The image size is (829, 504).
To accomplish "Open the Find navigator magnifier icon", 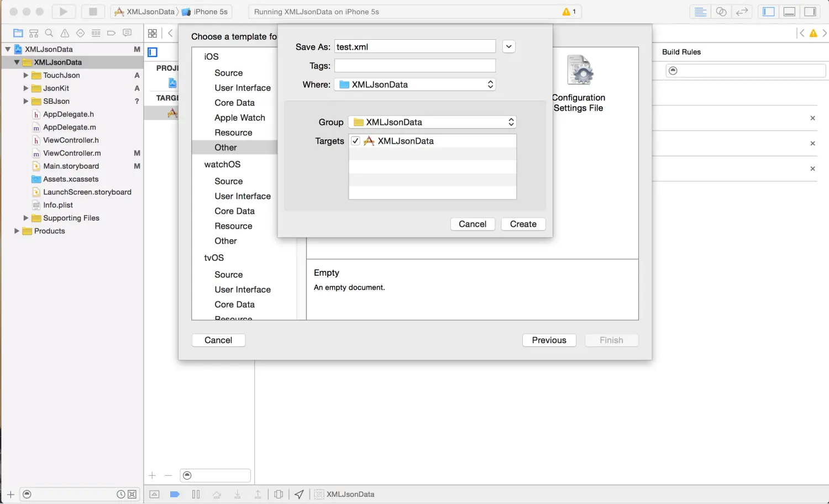I will (49, 33).
